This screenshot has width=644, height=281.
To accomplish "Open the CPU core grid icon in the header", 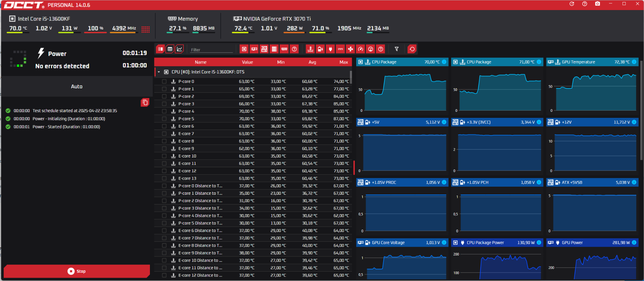I will coord(146,29).
